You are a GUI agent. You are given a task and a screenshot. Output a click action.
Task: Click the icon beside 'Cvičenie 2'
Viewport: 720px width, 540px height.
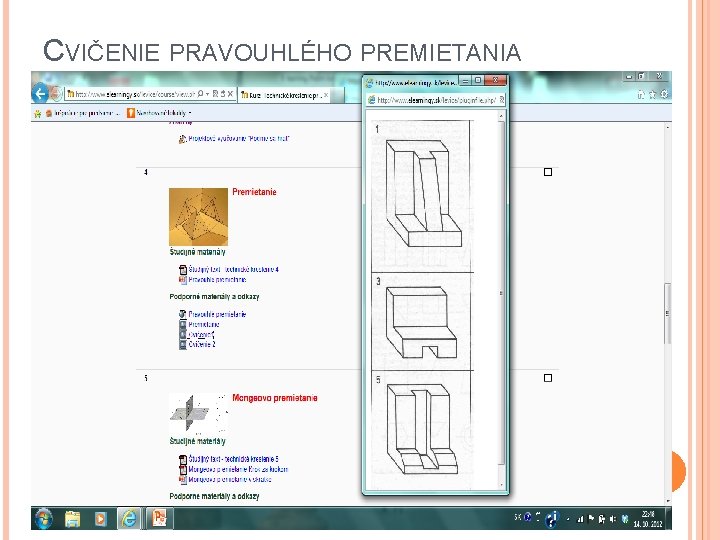point(183,344)
